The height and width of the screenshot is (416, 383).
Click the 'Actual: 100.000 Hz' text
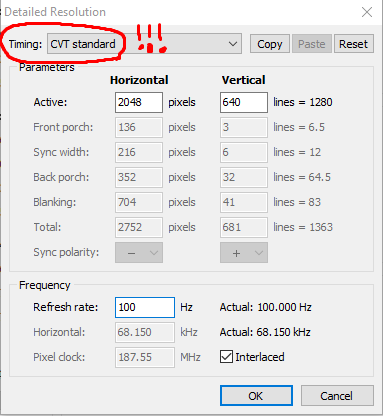click(x=266, y=307)
